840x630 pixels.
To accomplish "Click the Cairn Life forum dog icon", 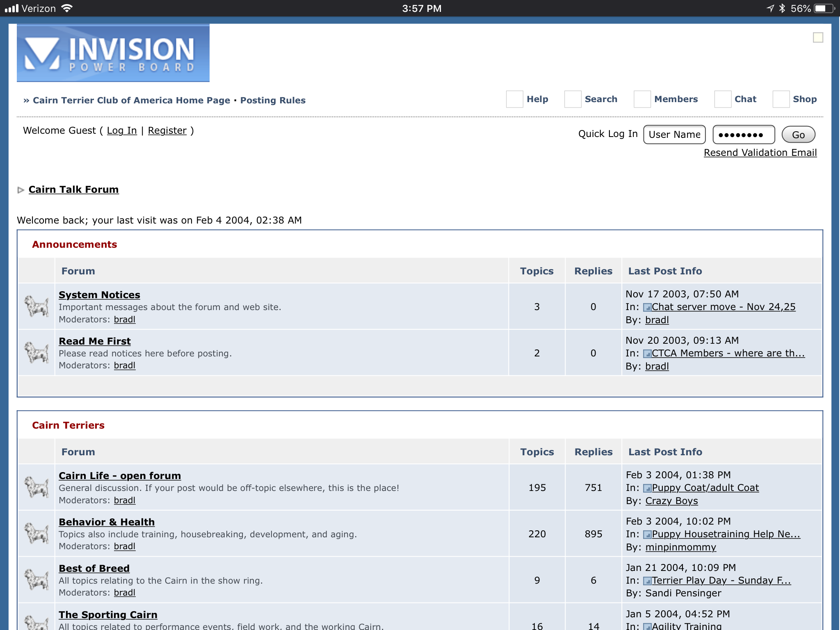I will (37, 487).
